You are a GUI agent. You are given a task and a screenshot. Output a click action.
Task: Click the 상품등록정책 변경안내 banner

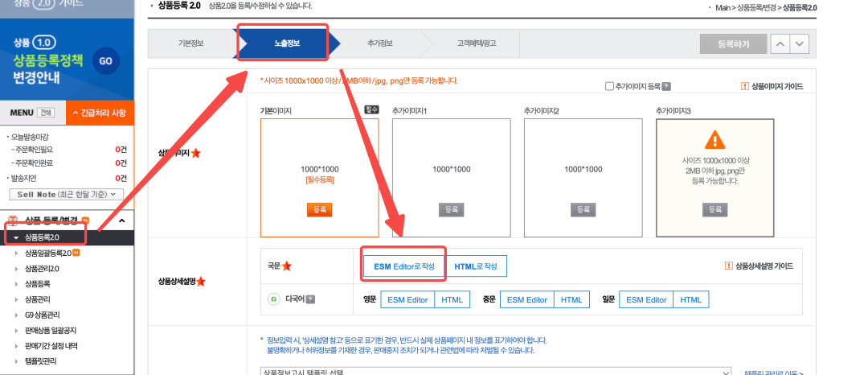tap(67, 59)
